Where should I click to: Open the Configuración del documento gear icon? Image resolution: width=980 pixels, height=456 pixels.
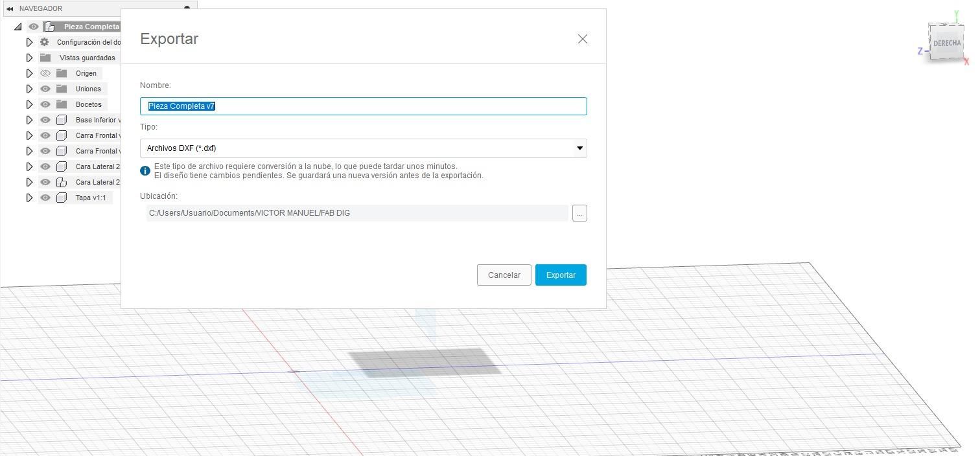[45, 42]
